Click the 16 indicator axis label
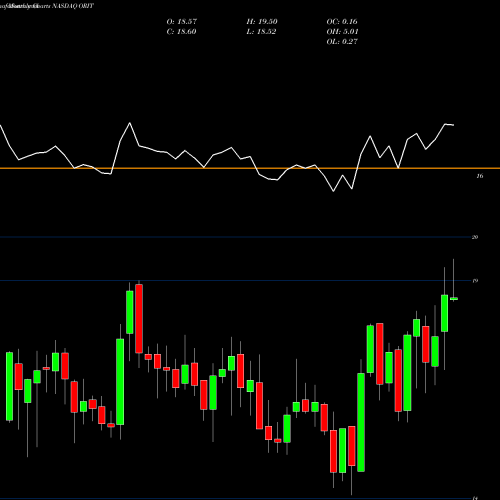The image size is (500, 500). pos(480,176)
